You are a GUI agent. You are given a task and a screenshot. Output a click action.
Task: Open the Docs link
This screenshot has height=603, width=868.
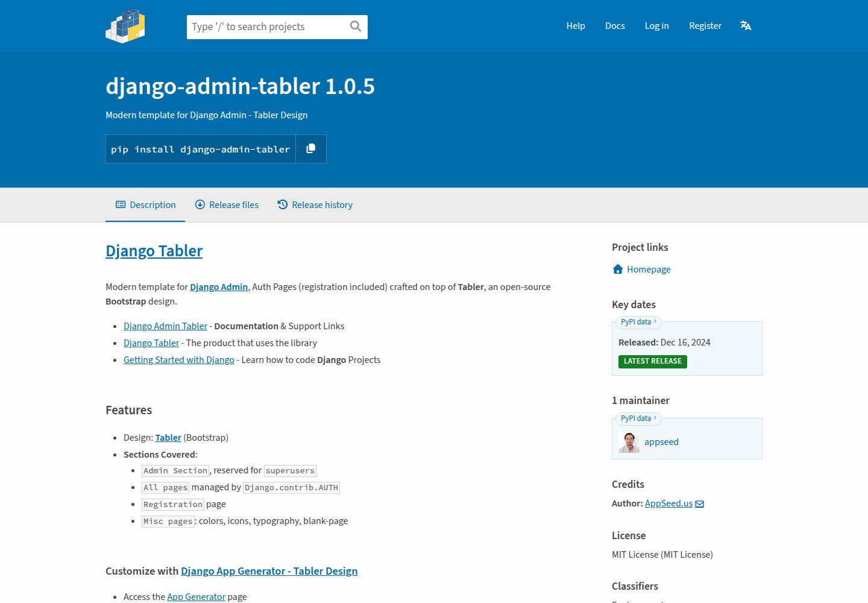click(x=615, y=26)
